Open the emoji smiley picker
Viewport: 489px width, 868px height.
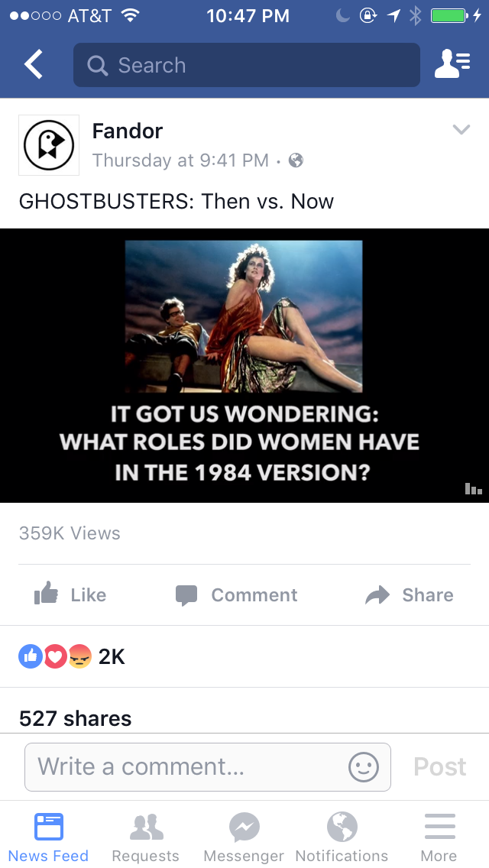[x=363, y=766]
